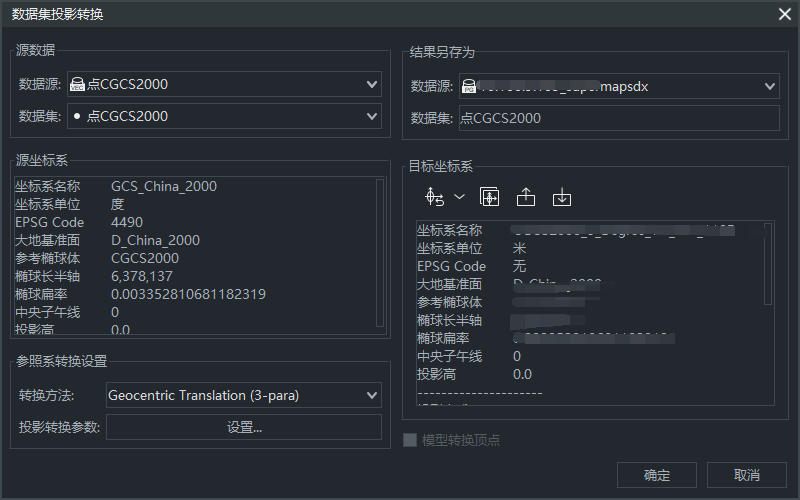Click the datasource icon in source 数据源 field
The width and height of the screenshot is (800, 500).
pos(78,85)
